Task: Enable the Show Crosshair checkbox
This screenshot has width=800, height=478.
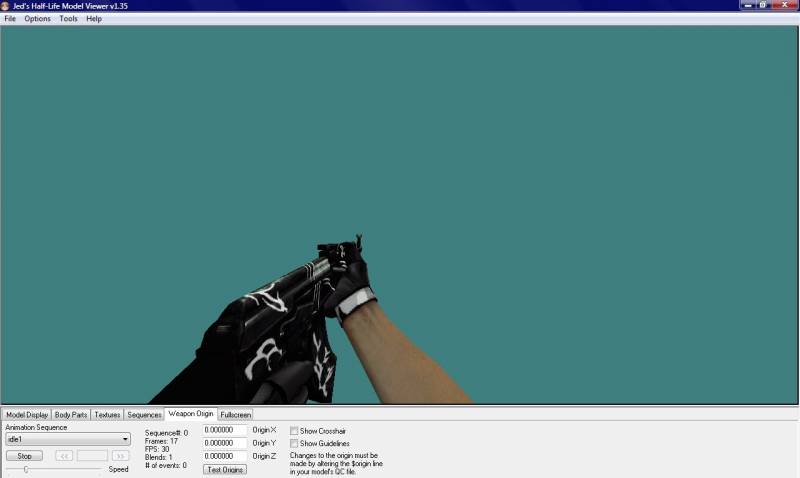Action: point(294,431)
